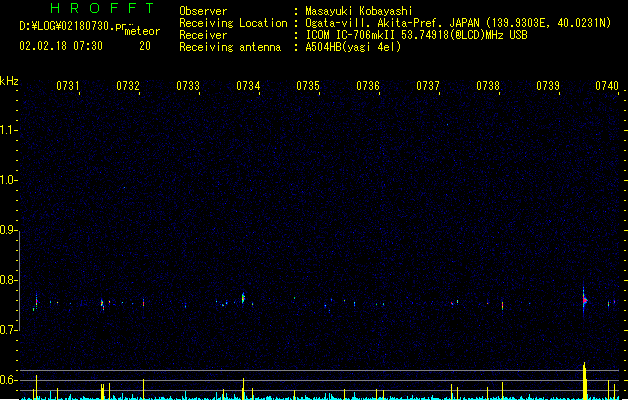Click the 0734 time marker
The width and height of the screenshot is (629, 400).
click(x=248, y=86)
